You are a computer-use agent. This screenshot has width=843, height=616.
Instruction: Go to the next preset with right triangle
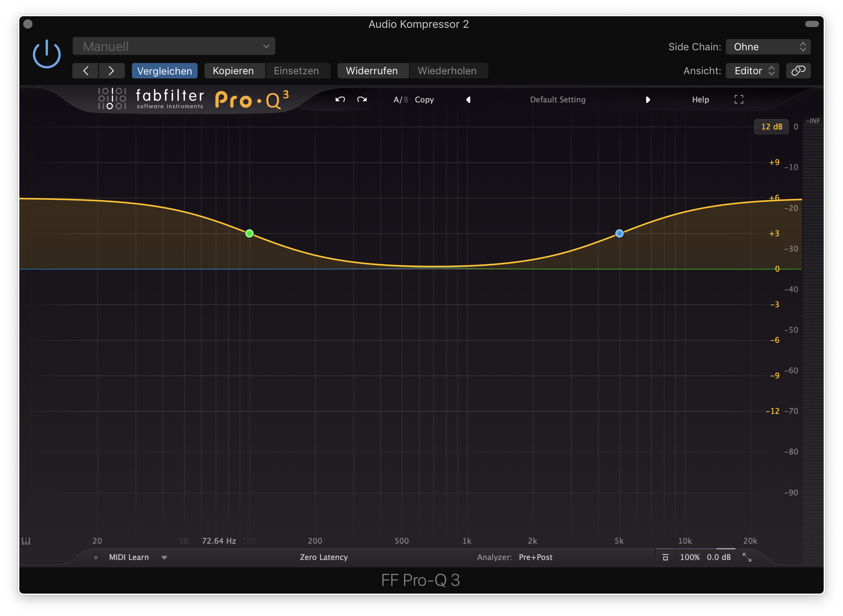[x=648, y=100]
